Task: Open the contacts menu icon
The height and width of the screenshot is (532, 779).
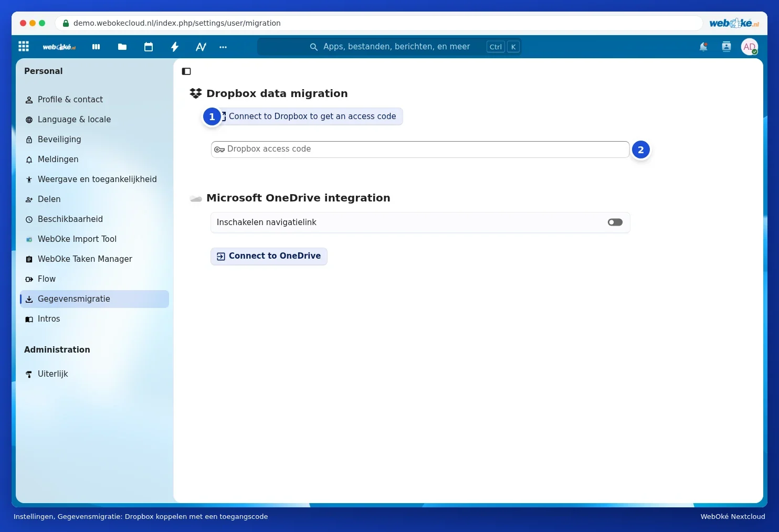Action: pyautogui.click(x=727, y=47)
